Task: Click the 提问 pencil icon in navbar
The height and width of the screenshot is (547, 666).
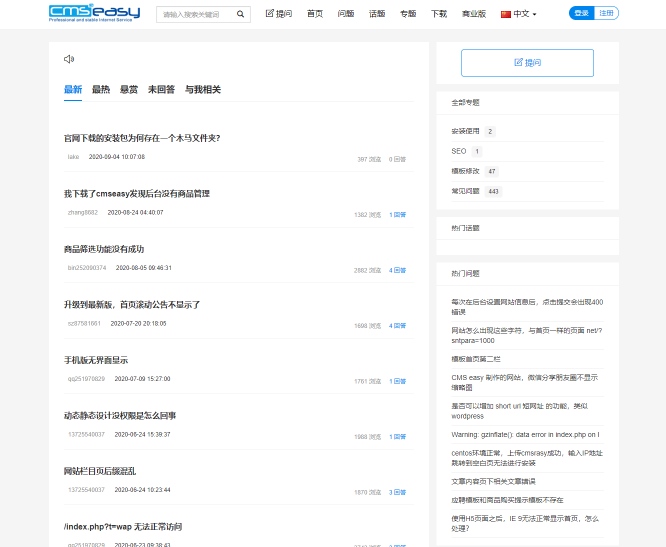Action: click(x=270, y=14)
